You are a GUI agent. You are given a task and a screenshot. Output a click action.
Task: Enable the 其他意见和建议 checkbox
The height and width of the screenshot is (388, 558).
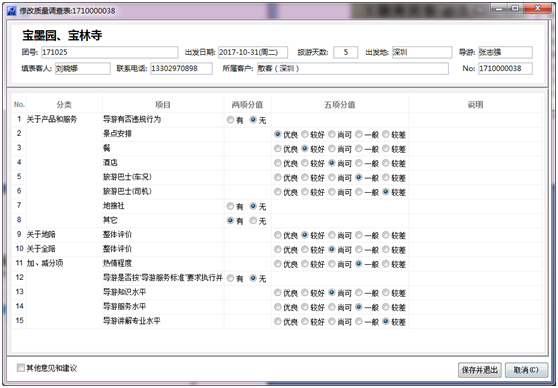(21, 368)
